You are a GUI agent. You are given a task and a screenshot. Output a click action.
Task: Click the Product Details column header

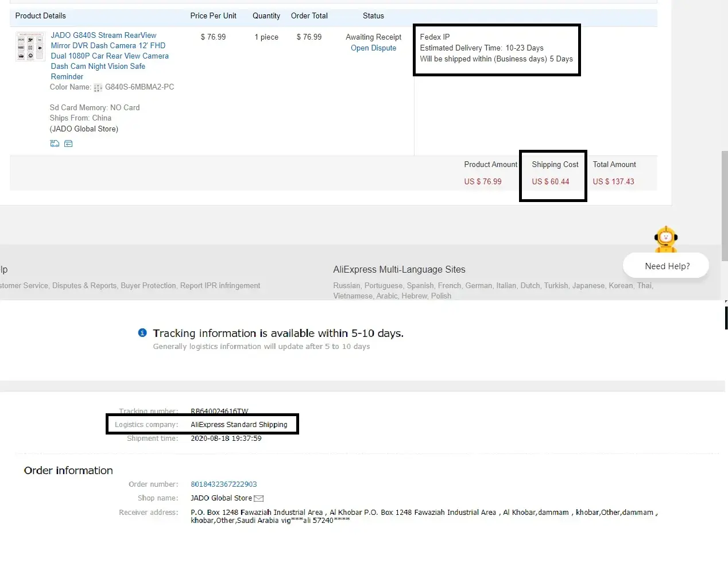coord(40,15)
